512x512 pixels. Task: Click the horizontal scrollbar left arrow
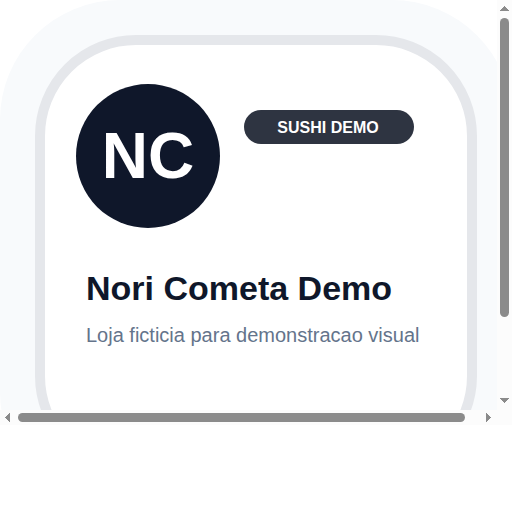pyautogui.click(x=7, y=417)
